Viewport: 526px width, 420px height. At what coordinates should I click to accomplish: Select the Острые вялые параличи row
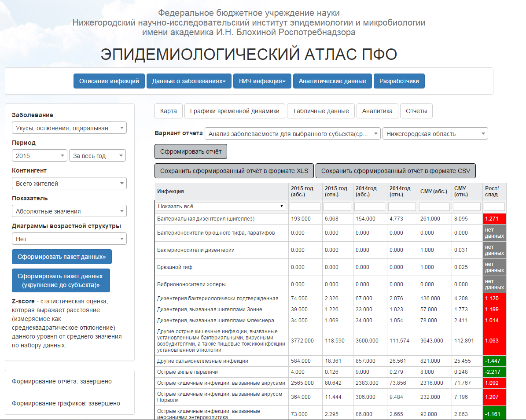click(x=331, y=372)
